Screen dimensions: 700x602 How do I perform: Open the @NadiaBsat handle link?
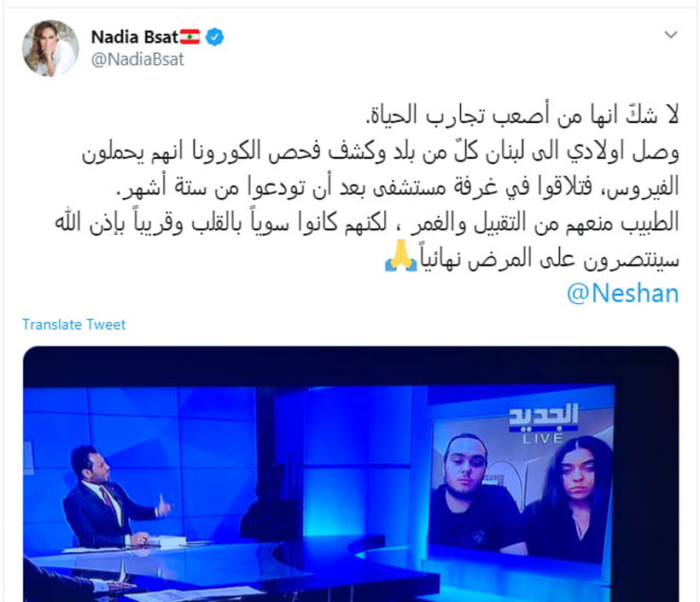(137, 60)
